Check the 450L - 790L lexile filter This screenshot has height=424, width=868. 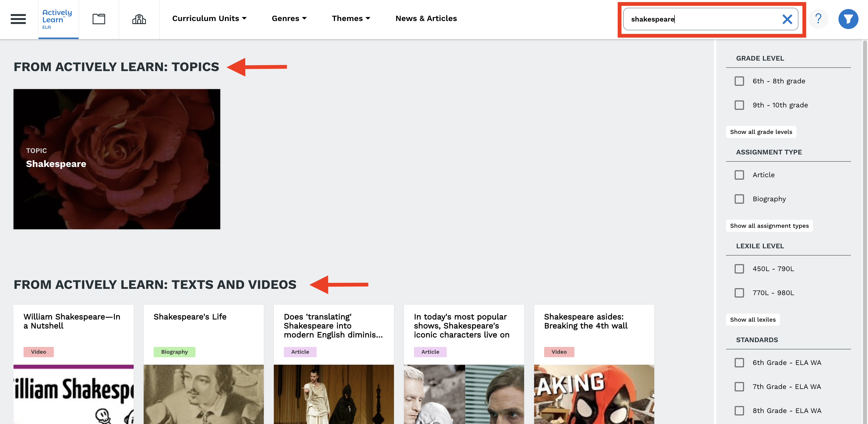pyautogui.click(x=739, y=269)
